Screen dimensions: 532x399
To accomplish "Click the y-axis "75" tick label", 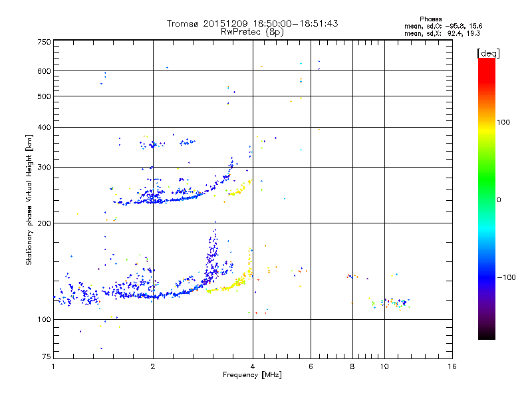I will pos(47,356).
